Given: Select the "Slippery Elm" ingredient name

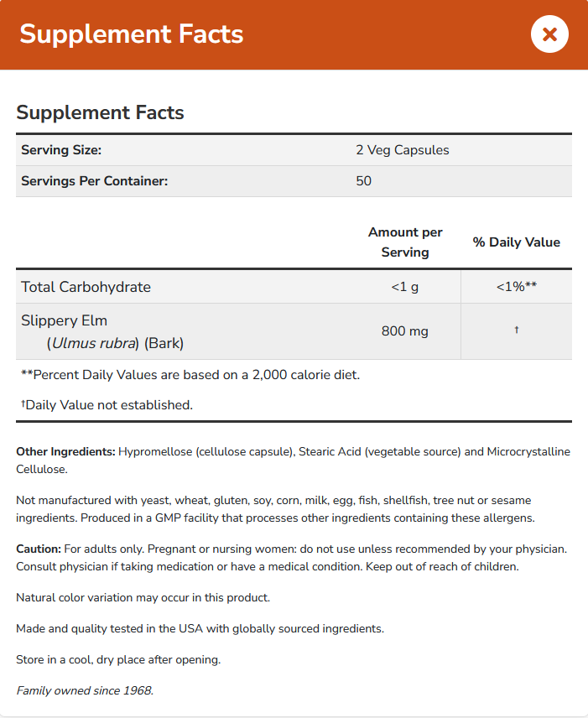Looking at the screenshot, I should [65, 320].
